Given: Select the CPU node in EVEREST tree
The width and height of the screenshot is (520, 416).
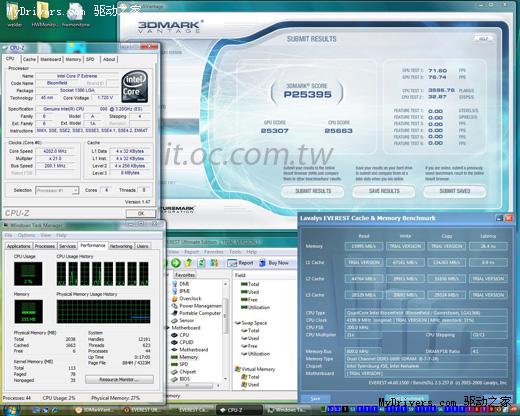Looking at the screenshot, I should click(184, 335).
